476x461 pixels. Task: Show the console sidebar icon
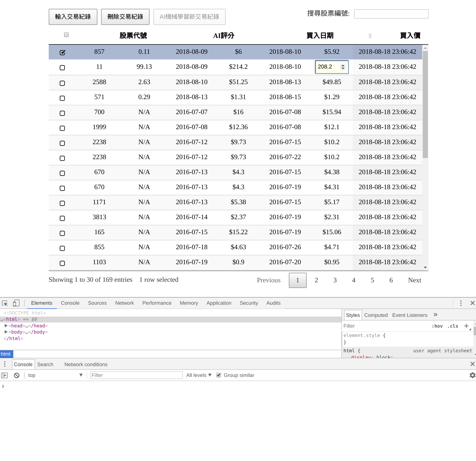pyautogui.click(x=5, y=375)
